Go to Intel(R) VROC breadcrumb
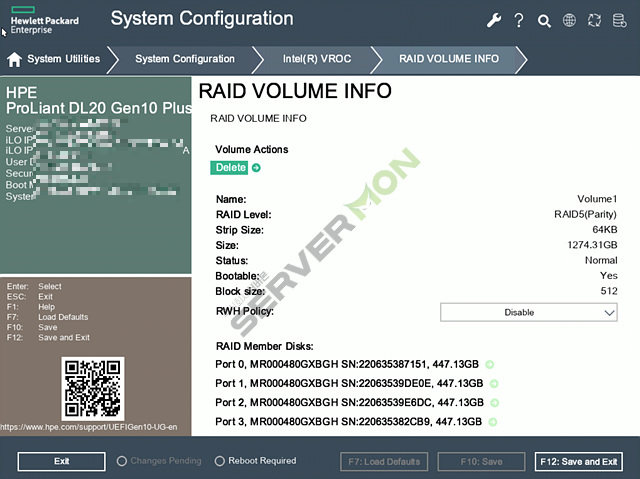This screenshot has height=479, width=640. (317, 59)
